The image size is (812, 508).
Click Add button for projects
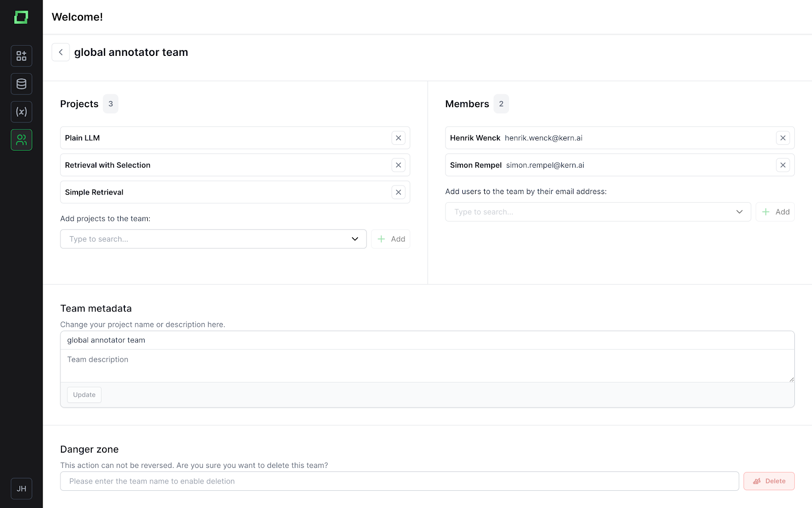tap(391, 239)
